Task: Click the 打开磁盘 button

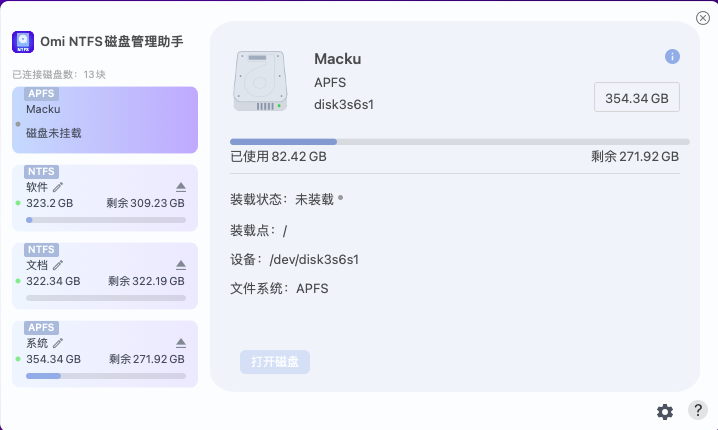Action: coord(275,362)
